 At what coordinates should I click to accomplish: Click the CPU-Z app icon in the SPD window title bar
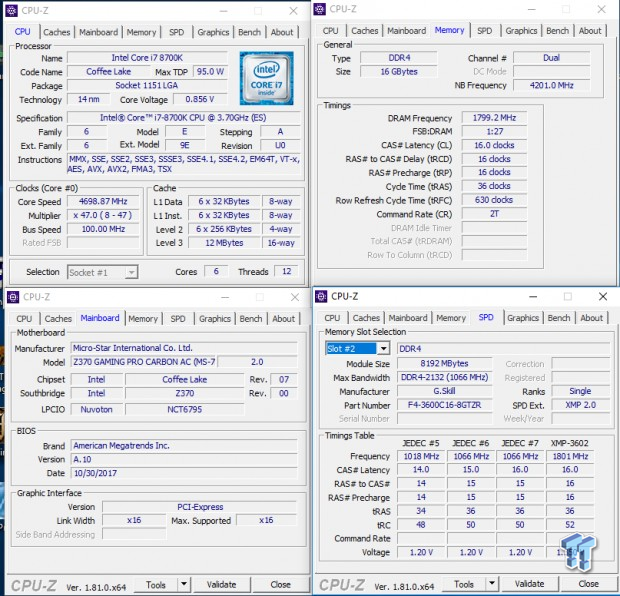pos(321,296)
